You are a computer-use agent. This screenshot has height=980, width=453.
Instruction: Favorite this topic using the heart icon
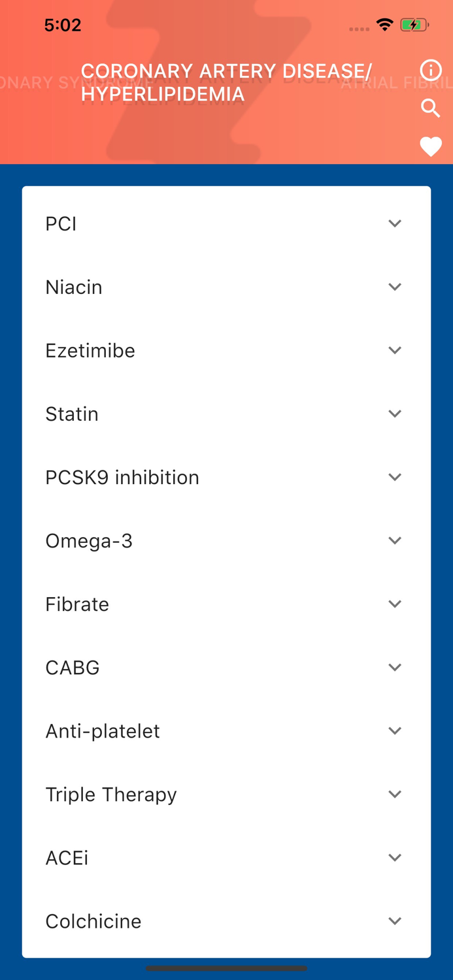click(x=431, y=147)
